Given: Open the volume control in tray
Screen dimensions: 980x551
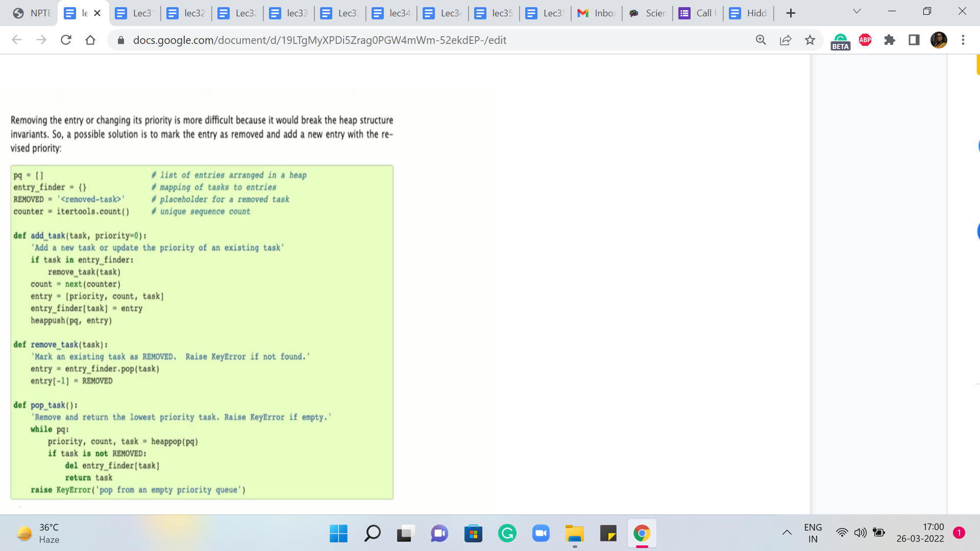Looking at the screenshot, I should (x=860, y=533).
